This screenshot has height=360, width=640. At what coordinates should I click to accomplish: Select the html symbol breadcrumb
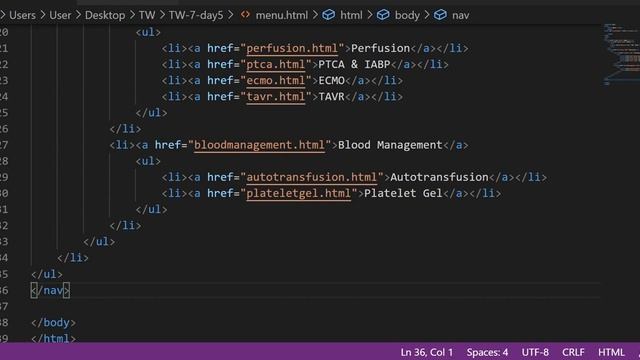(351, 15)
